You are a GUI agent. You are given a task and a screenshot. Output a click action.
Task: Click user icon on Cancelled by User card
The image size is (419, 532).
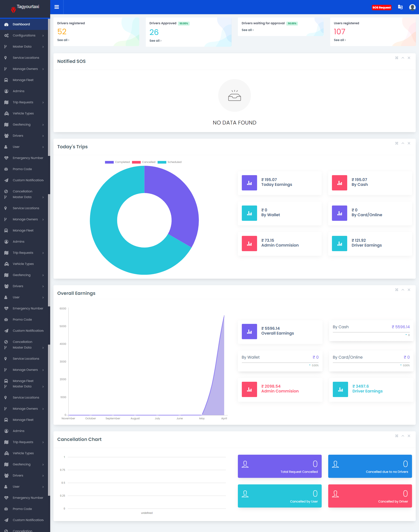[245, 494]
